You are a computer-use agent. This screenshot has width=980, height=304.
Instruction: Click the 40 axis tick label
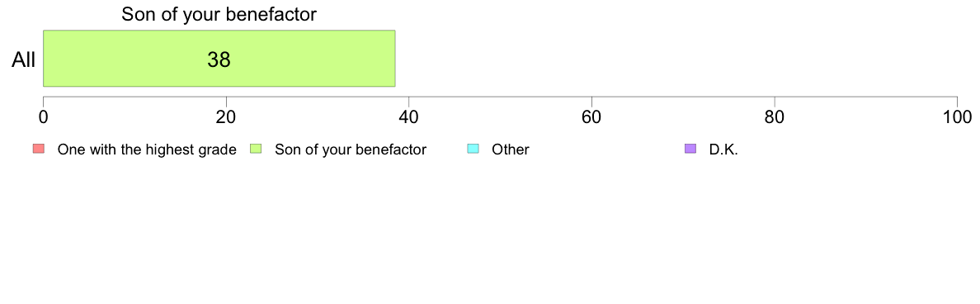[409, 117]
